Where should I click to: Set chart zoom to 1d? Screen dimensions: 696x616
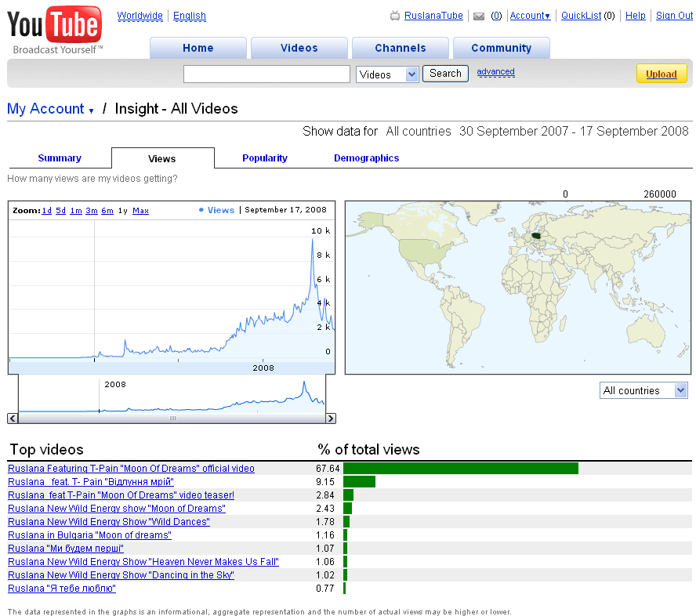(x=46, y=211)
